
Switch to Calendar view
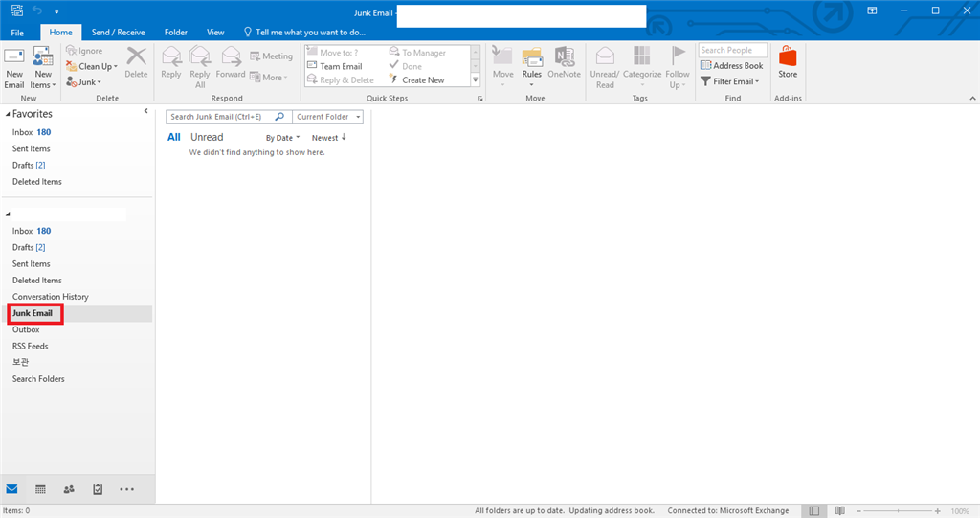40,490
